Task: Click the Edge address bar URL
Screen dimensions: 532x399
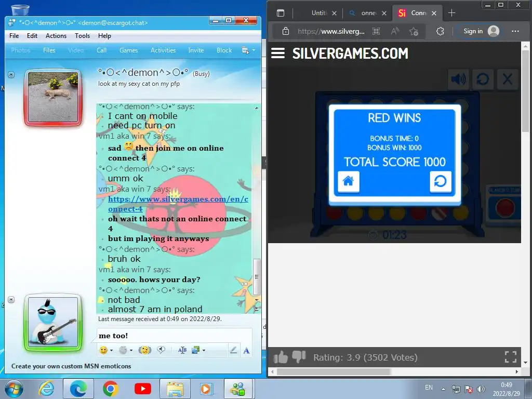Action: (x=331, y=32)
